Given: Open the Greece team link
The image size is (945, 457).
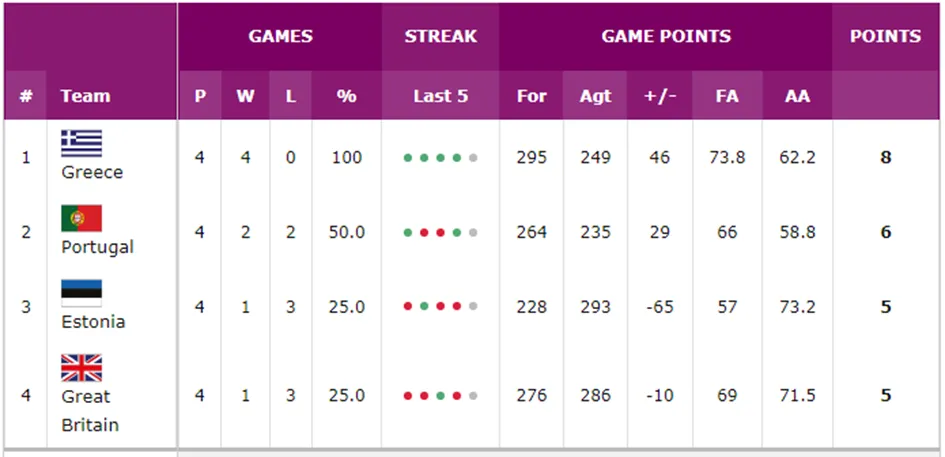Looking at the screenshot, I should [x=92, y=172].
